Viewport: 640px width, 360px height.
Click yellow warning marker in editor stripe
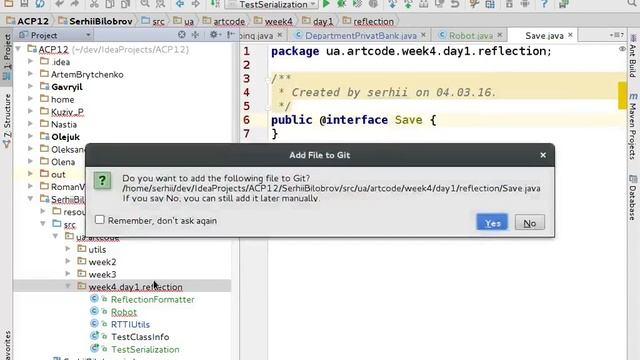622,96
